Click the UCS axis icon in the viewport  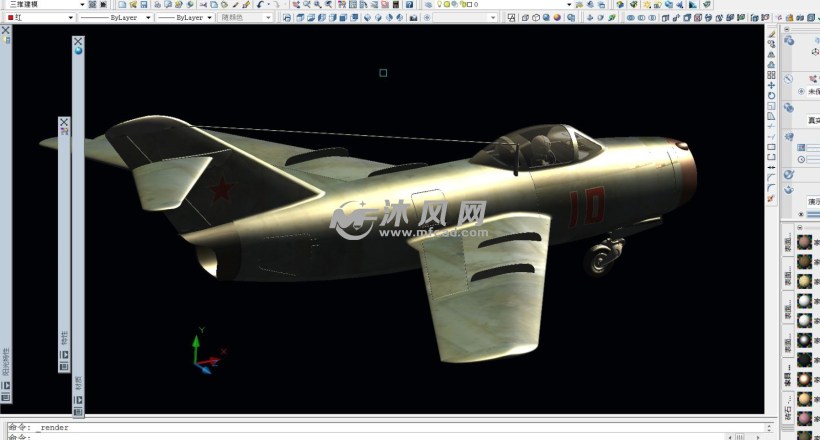click(207, 351)
